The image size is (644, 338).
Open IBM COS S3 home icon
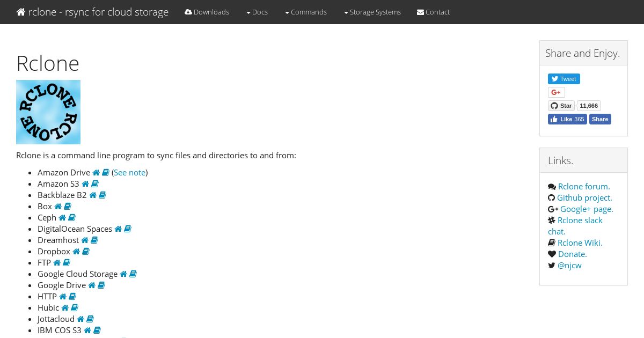pyautogui.click(x=87, y=330)
